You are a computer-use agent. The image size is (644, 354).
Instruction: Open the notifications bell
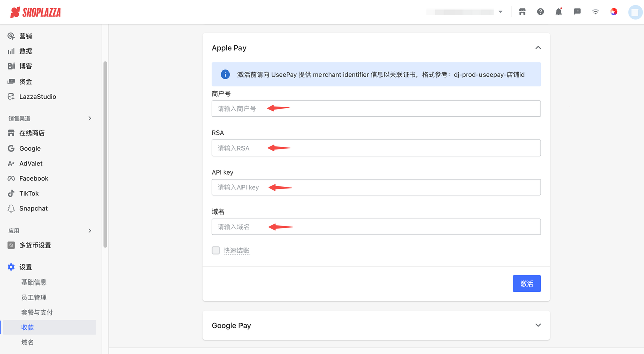tap(559, 12)
